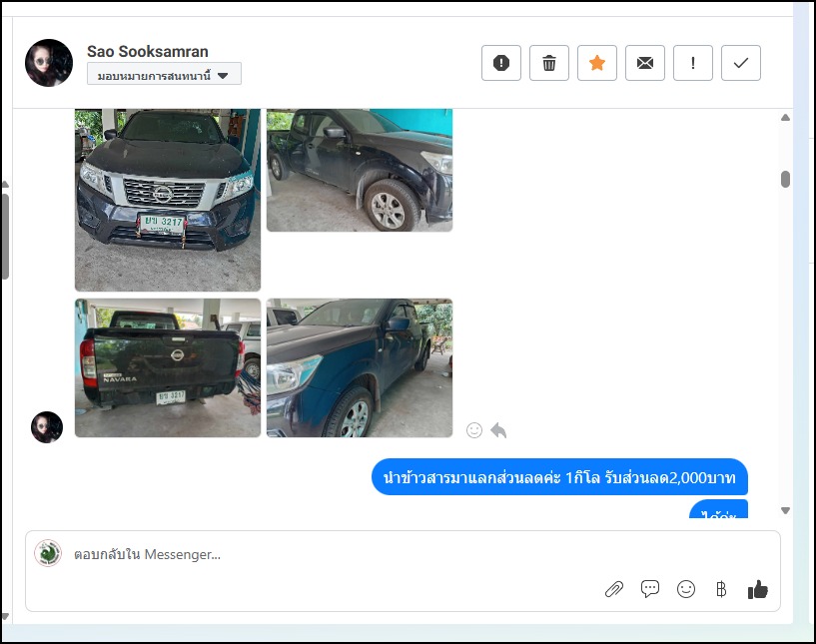Toggle the orange star follow-up marker
This screenshot has width=816, height=644.
pos(597,63)
